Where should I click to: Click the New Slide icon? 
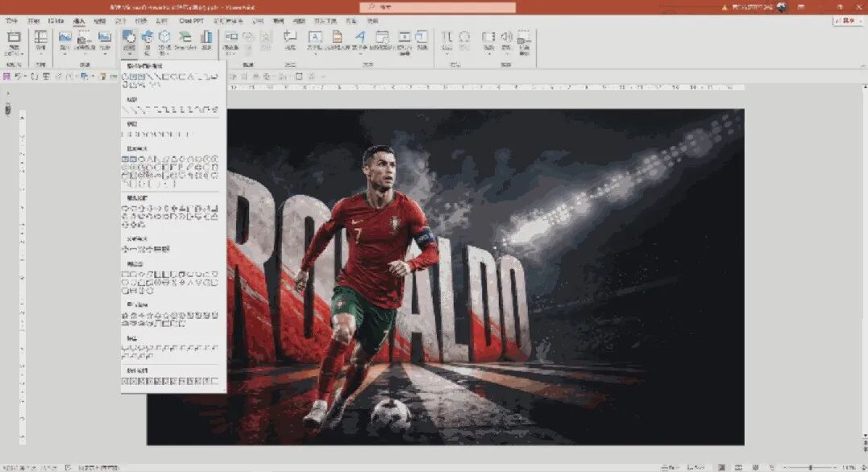click(14, 38)
